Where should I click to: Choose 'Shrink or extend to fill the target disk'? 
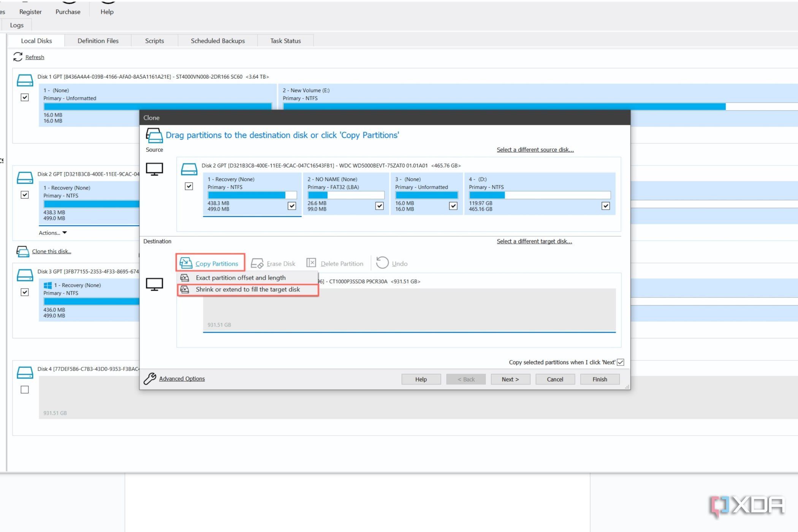248,290
